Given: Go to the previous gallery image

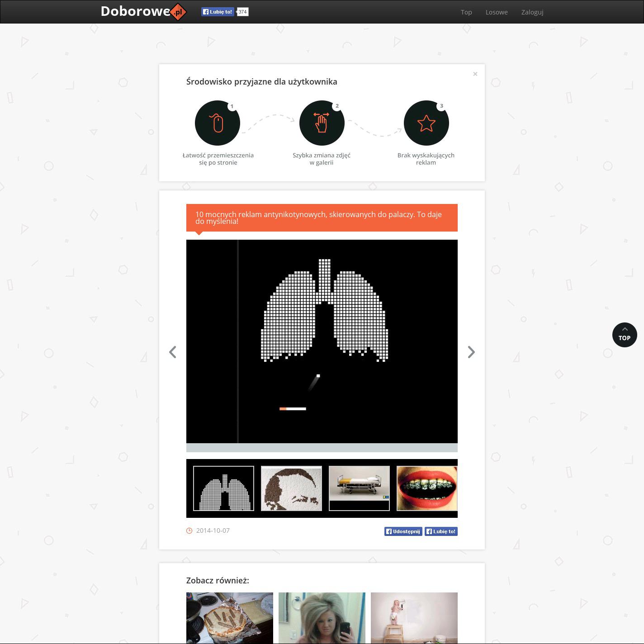Looking at the screenshot, I should (x=173, y=352).
